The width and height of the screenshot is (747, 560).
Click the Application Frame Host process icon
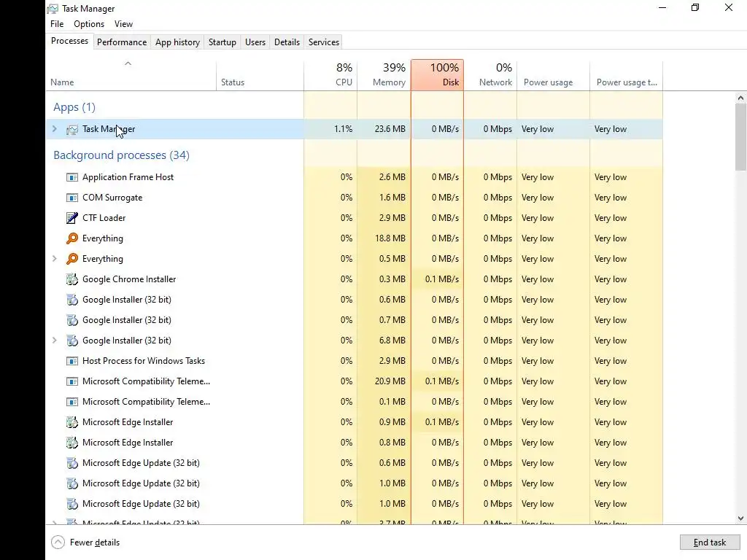72,177
